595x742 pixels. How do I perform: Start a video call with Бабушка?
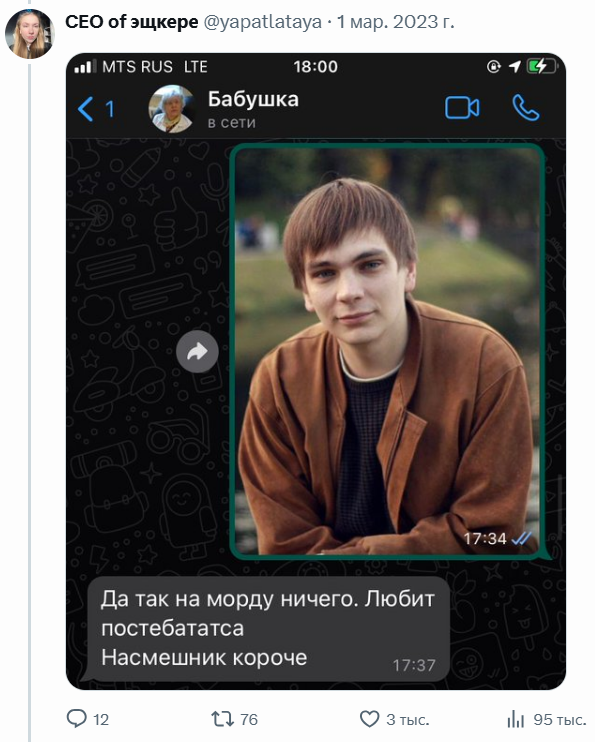462,108
